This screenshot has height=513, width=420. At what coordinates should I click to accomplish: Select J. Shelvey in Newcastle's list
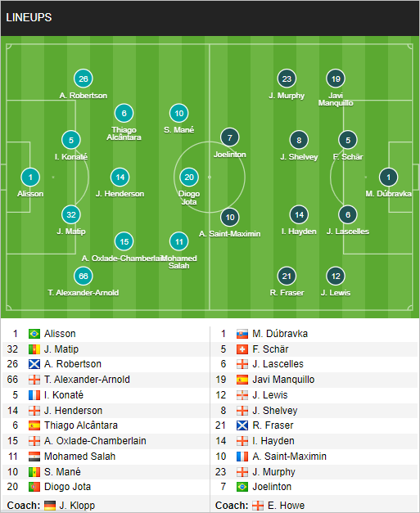tap(274, 410)
